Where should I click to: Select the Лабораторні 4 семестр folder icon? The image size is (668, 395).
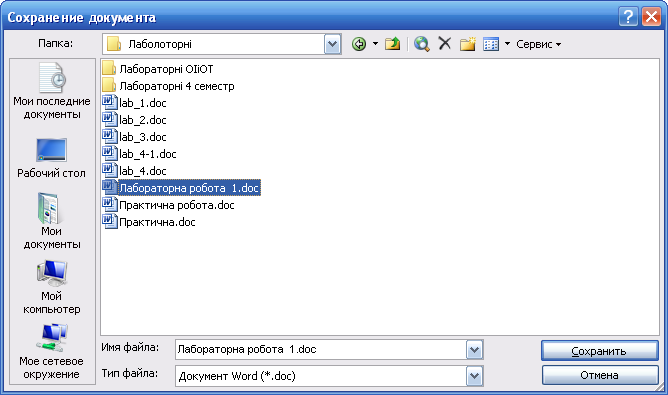tap(109, 86)
